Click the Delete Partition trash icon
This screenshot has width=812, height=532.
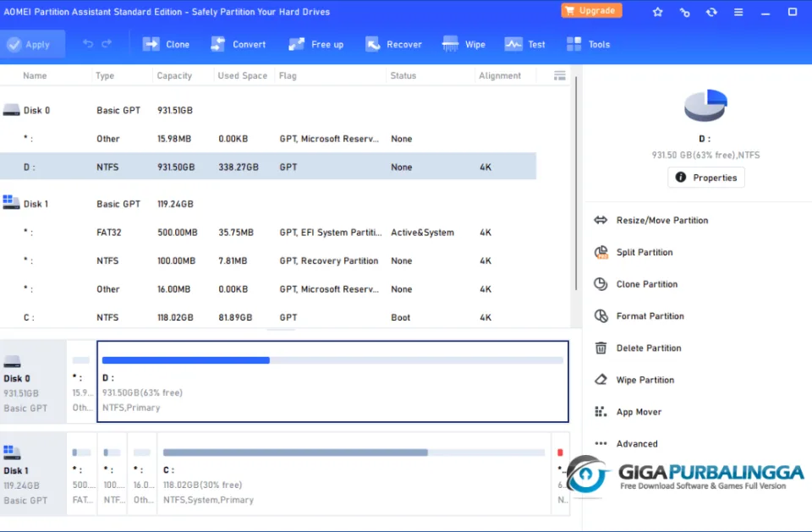(601, 348)
